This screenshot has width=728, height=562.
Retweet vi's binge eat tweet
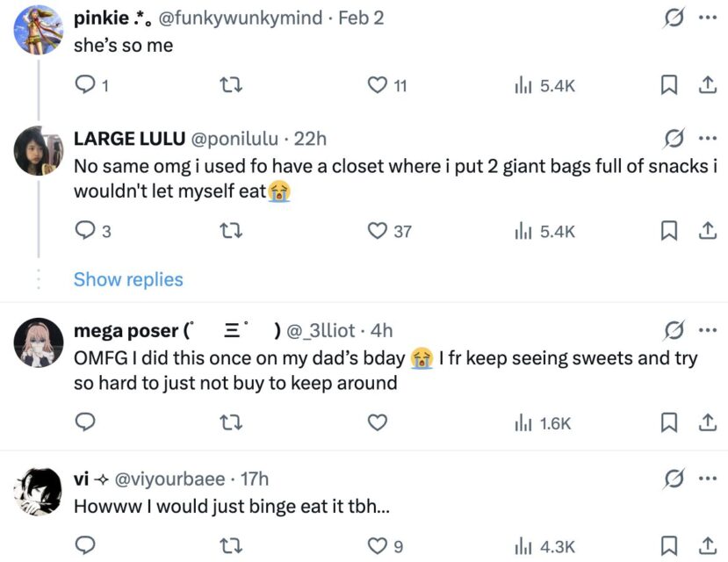[232, 546]
